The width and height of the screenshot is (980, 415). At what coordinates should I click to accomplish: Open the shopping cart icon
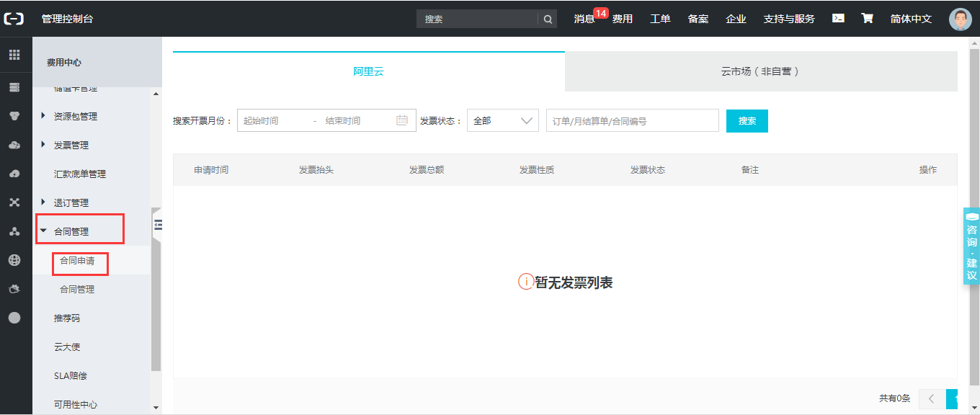click(x=868, y=19)
